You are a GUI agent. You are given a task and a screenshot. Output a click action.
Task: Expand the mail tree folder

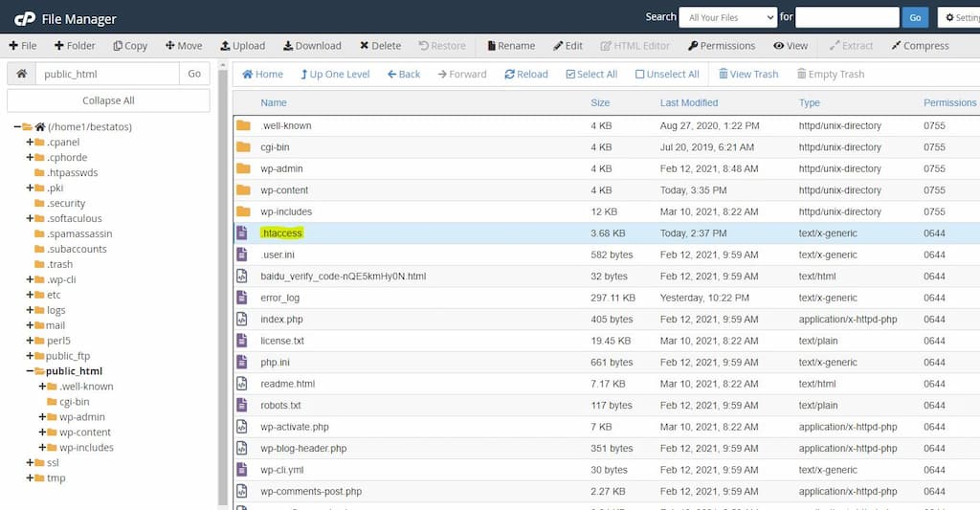coord(30,325)
